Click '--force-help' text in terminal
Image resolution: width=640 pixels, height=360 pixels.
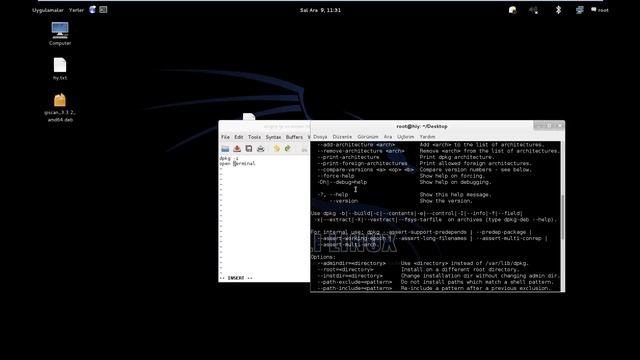coord(336,176)
